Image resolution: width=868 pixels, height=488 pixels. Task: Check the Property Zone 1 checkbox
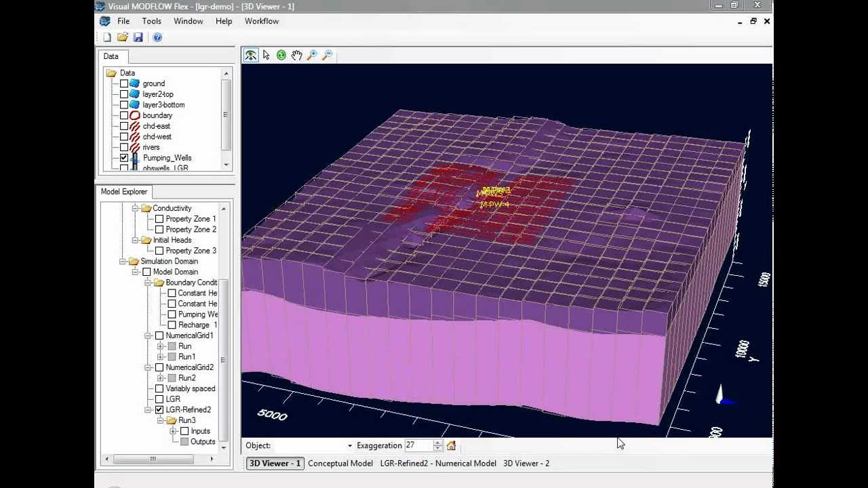tap(159, 219)
